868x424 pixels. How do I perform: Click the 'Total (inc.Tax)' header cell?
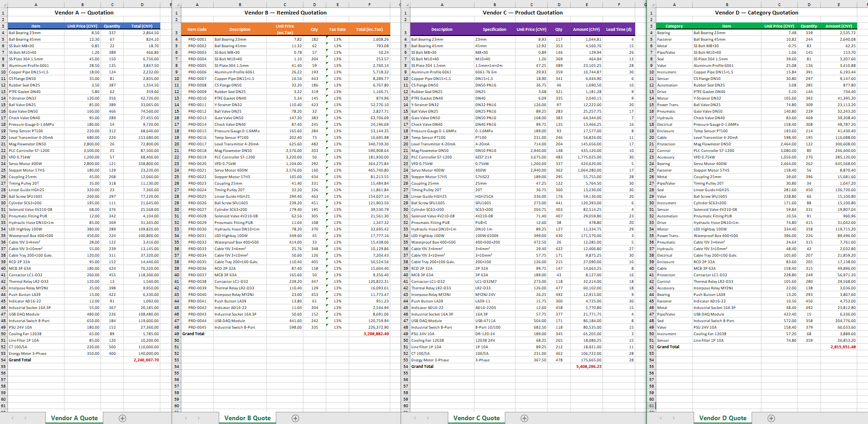[x=369, y=29]
